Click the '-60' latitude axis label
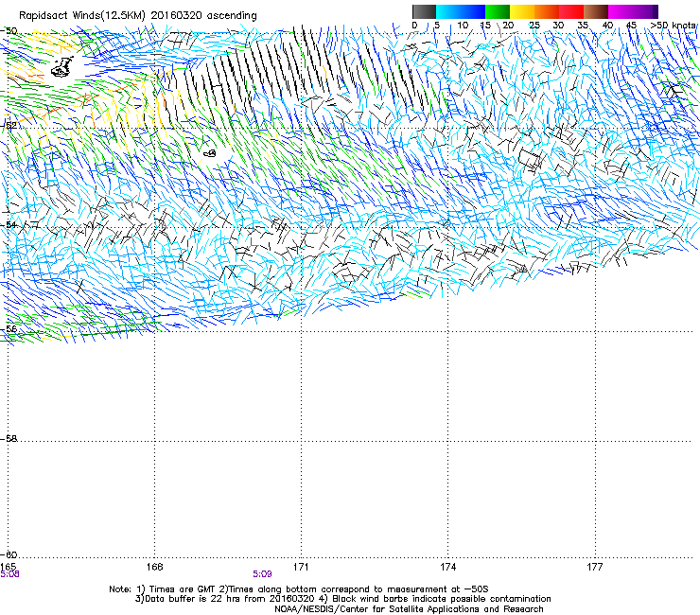This screenshot has height=615, width=700. 9,554
